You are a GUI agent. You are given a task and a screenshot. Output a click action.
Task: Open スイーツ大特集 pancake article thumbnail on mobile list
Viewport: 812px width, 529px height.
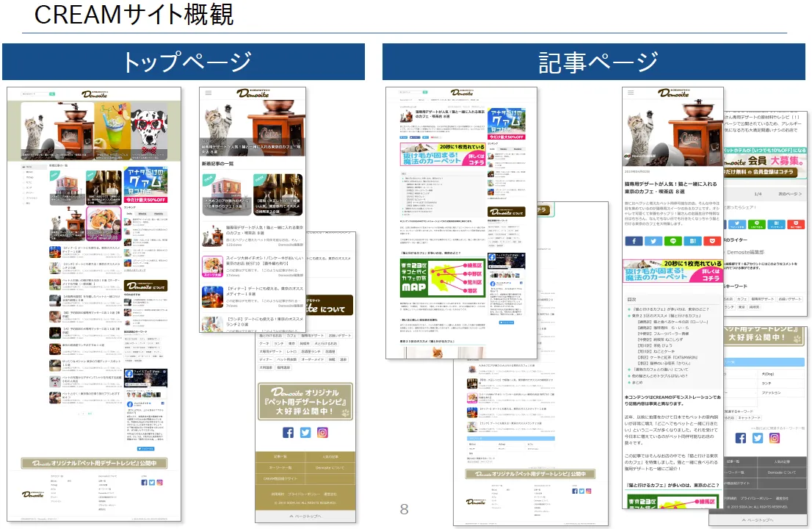212,266
